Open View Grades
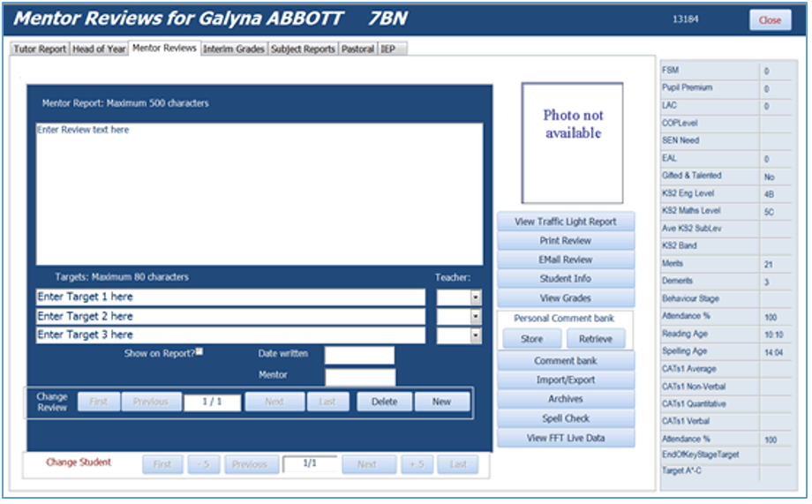The height and width of the screenshot is (504, 812). pyautogui.click(x=566, y=298)
